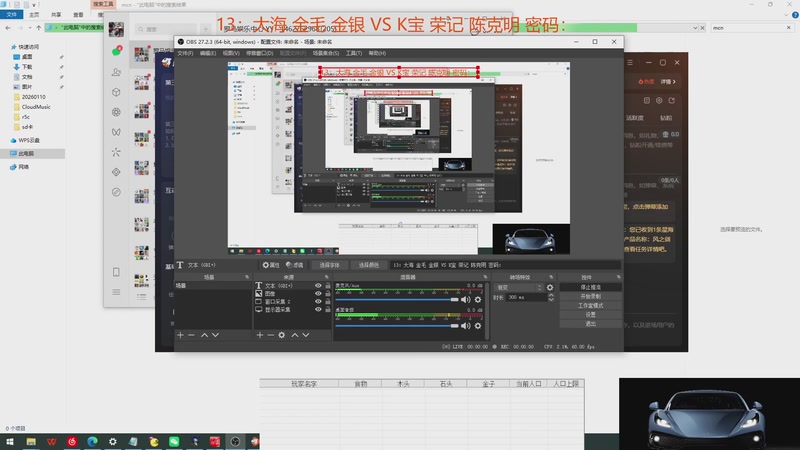Move scene up in scenes panel
This screenshot has height=450, width=800.
coord(204,335)
